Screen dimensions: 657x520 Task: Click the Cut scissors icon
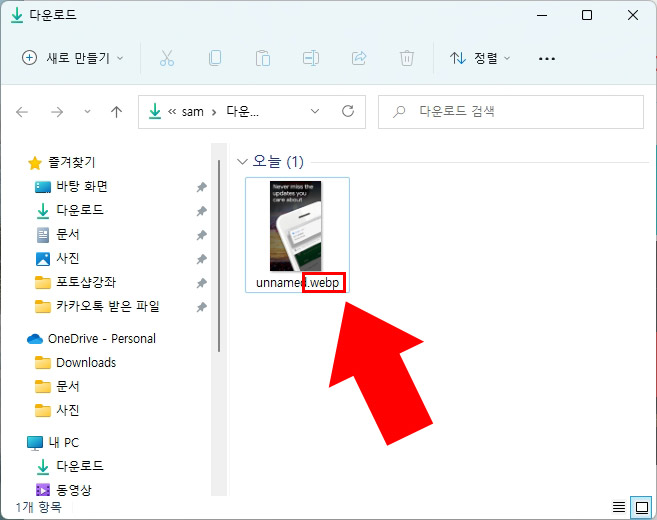[167, 58]
